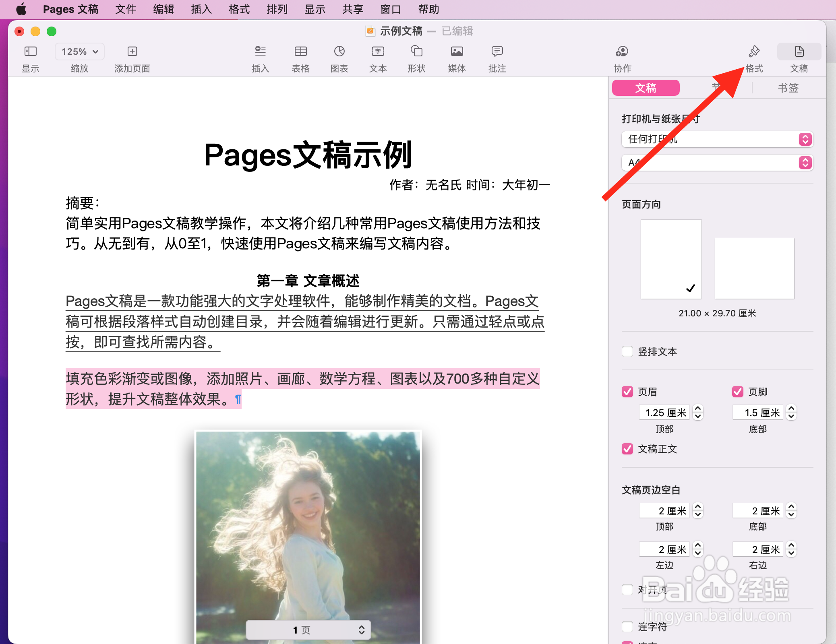836x644 pixels.
Task: Click the margin 左边 2 厘米 stepper
Action: [x=698, y=549]
